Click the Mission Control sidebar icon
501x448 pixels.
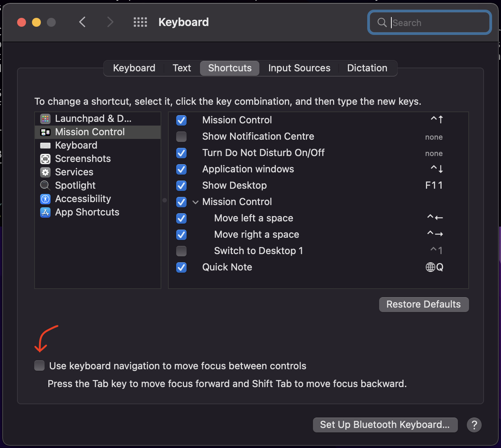(45, 132)
